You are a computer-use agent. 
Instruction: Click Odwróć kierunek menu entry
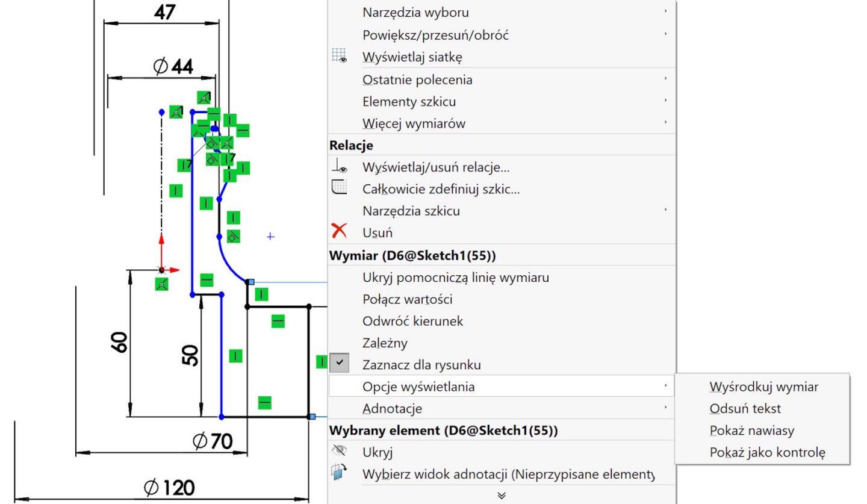[412, 321]
